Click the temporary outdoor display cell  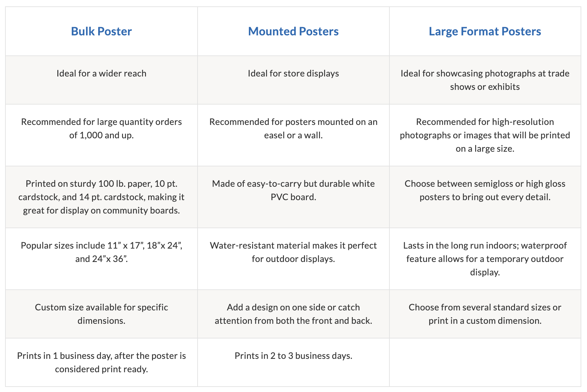click(x=485, y=259)
